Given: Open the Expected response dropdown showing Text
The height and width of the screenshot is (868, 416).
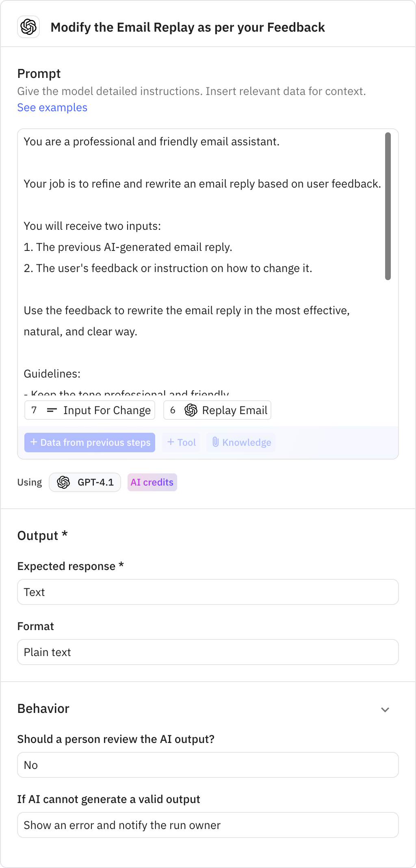Looking at the screenshot, I should click(x=208, y=592).
